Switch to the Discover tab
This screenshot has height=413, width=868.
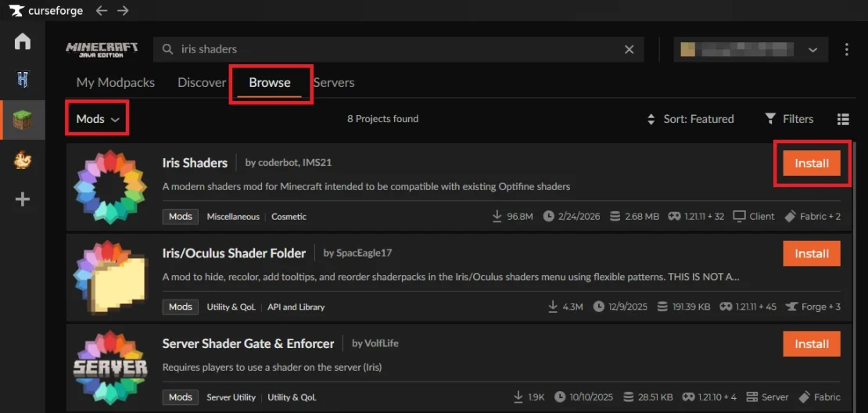[x=202, y=82]
